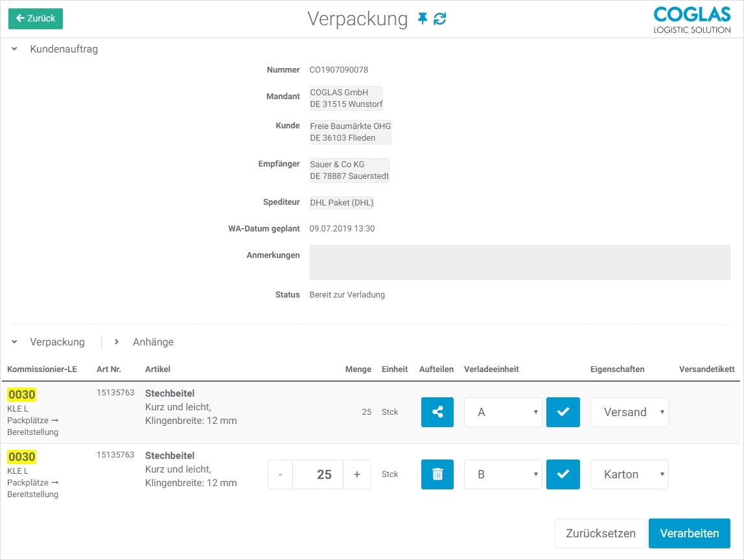This screenshot has width=744, height=560.
Task: Click the pin icon beside Verpackung title
Action: click(423, 19)
